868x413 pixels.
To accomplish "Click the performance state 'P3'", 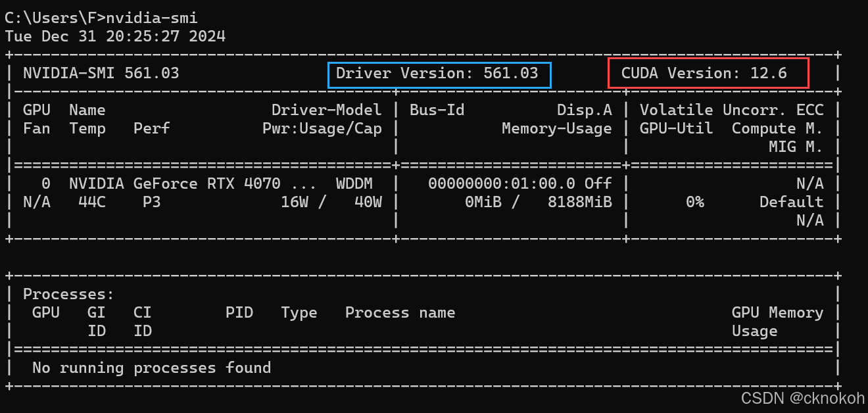I will tap(152, 202).
